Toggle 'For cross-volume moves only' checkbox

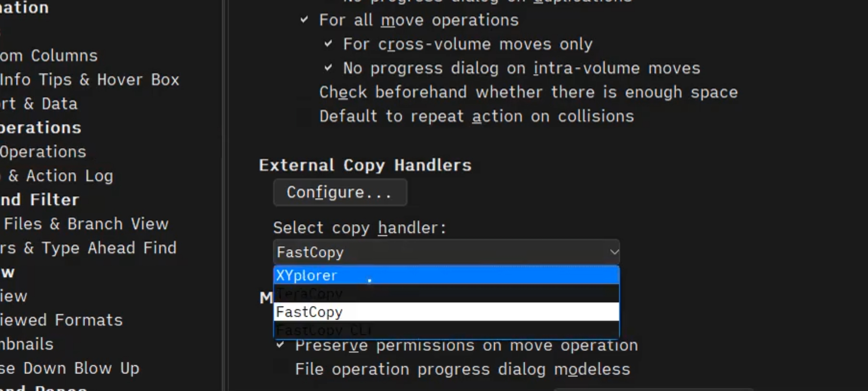328,44
